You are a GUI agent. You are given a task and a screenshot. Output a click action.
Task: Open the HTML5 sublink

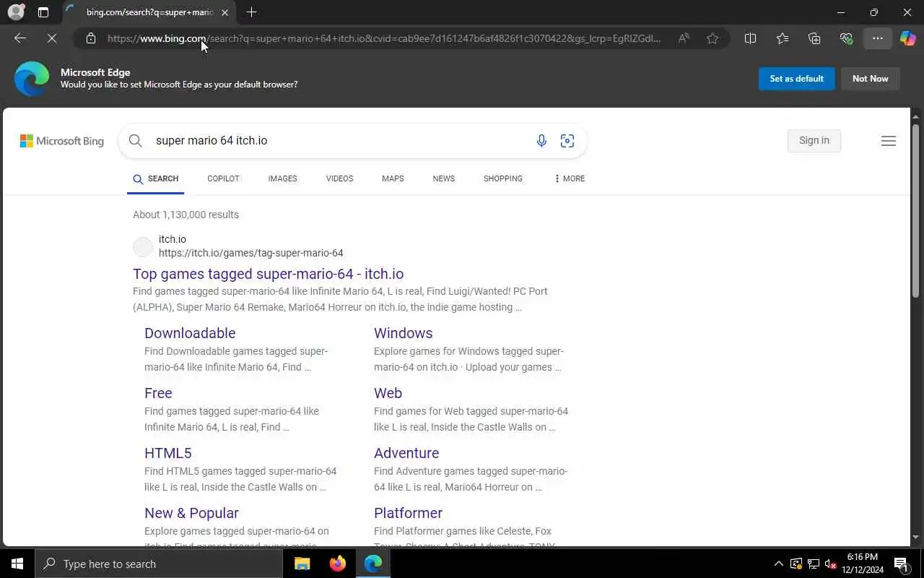click(168, 453)
